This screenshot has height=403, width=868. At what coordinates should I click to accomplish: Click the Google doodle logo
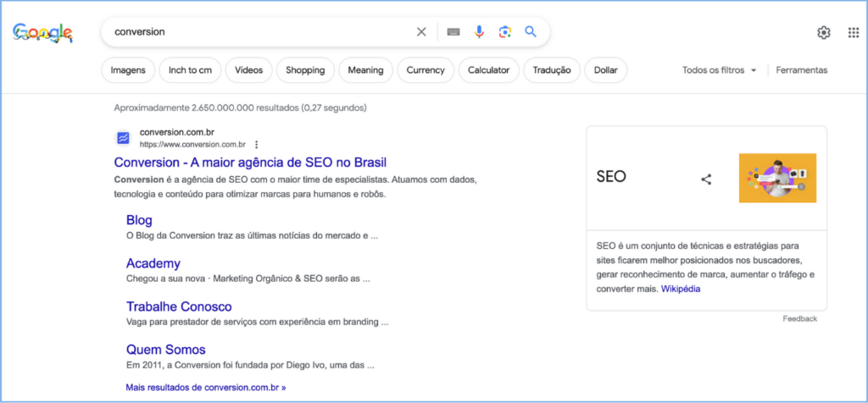(42, 33)
